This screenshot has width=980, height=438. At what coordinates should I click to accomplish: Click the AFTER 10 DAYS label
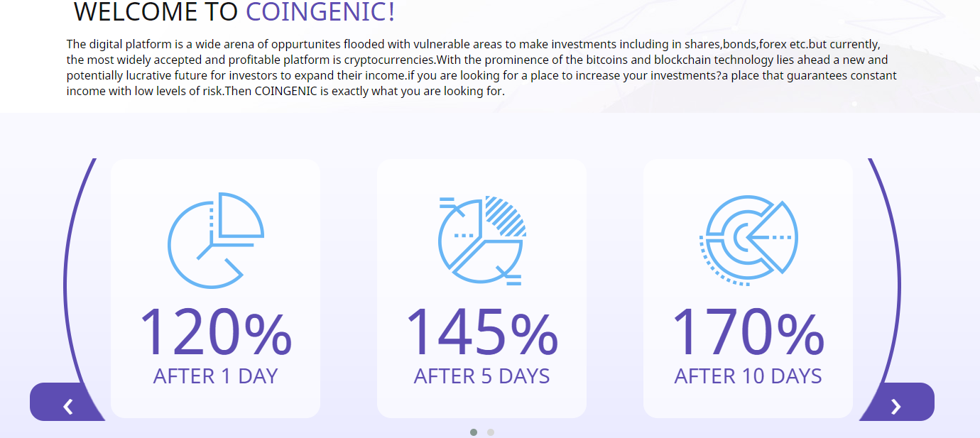[748, 376]
